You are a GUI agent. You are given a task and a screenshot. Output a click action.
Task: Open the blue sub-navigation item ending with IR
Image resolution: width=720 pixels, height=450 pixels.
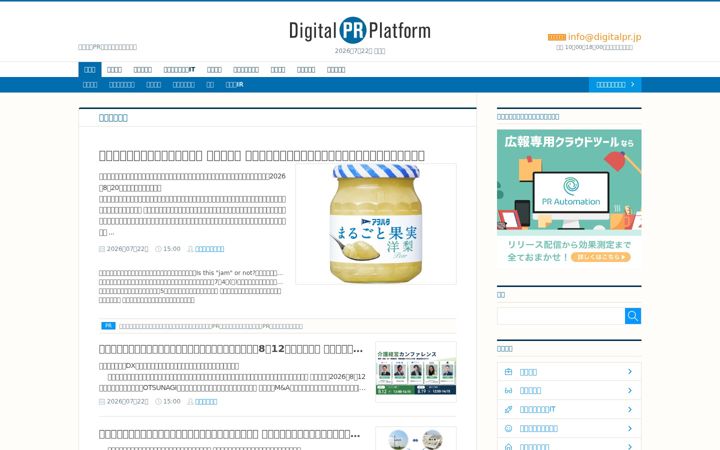pyautogui.click(x=235, y=84)
